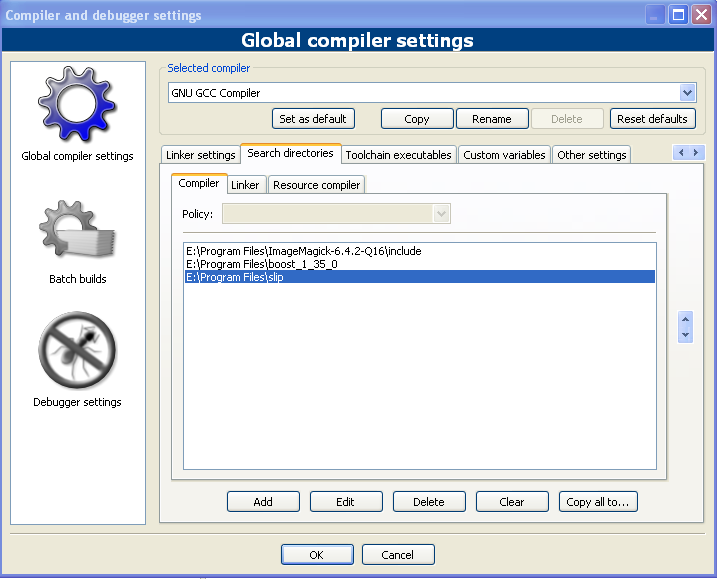717x579 pixels.
Task: Close the Compiler and debugger settings window
Action: point(701,15)
